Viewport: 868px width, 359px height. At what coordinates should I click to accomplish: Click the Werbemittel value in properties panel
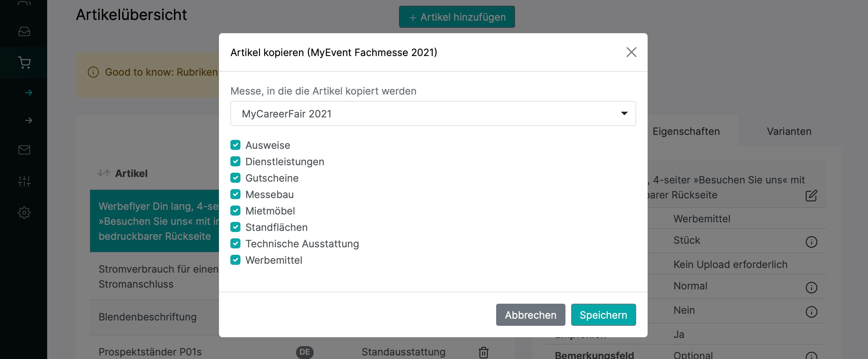(x=702, y=219)
